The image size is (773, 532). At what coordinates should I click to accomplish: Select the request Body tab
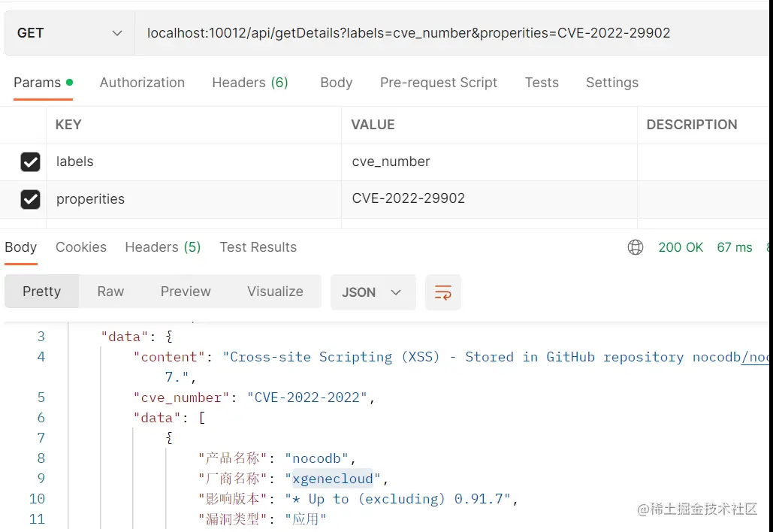pos(336,83)
